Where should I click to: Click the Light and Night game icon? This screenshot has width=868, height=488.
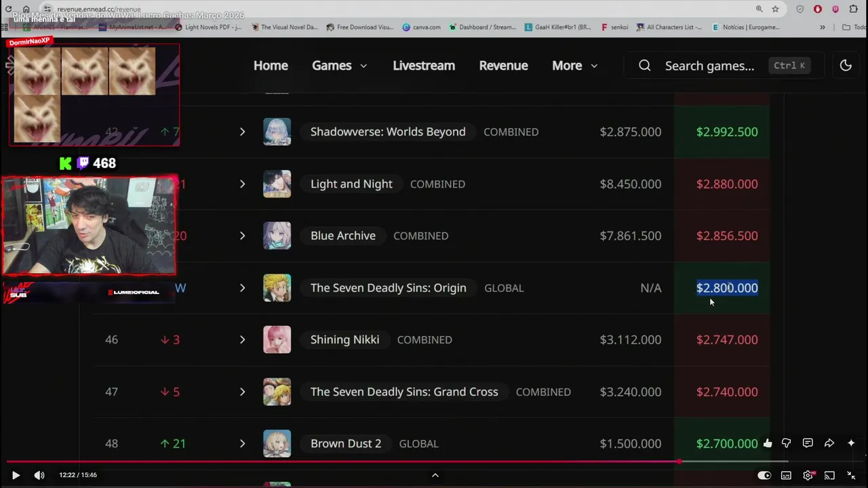[277, 184]
